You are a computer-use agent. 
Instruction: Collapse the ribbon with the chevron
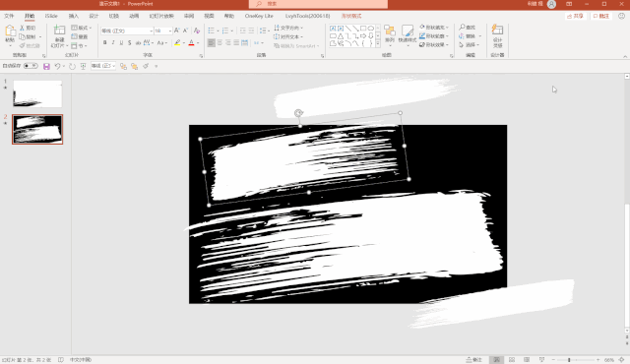(625, 57)
